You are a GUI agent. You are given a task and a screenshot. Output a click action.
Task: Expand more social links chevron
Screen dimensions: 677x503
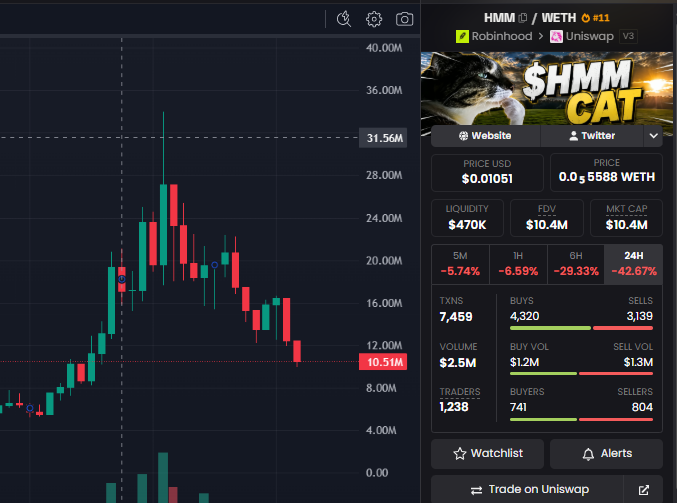[653, 136]
